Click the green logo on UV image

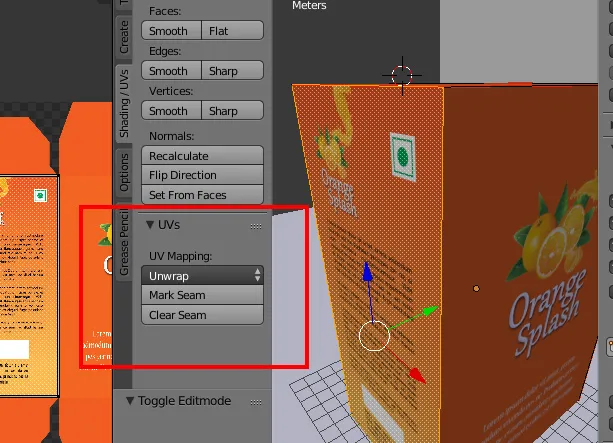point(40,195)
